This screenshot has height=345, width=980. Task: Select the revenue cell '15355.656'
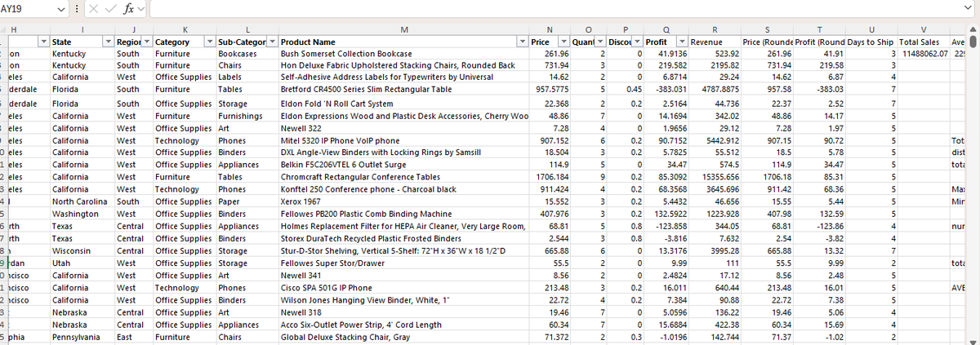click(715, 176)
